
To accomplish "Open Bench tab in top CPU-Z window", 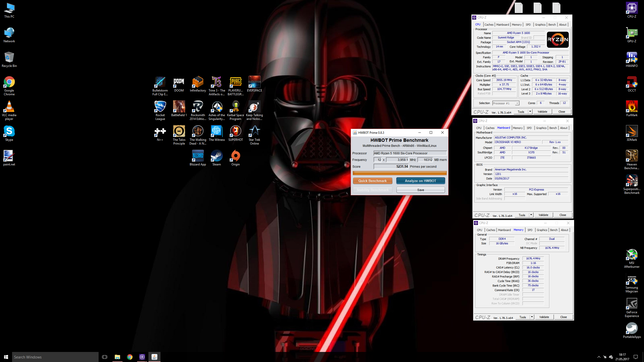I will 552,25.
